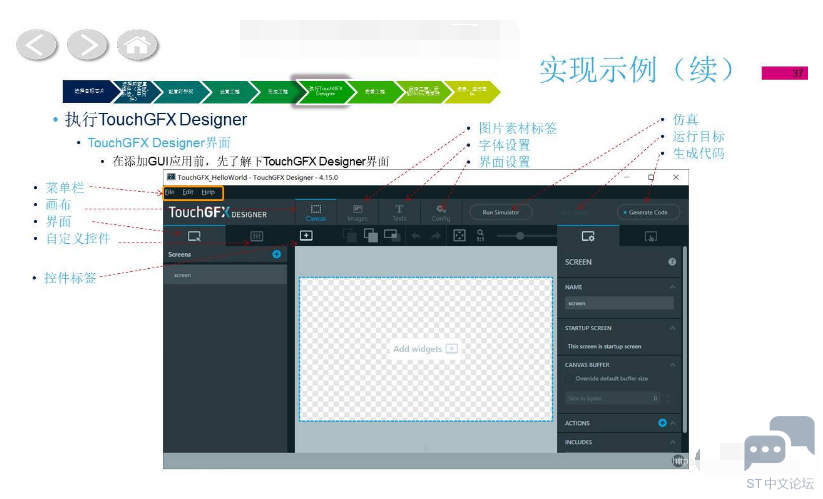Switch to the Canvas tab
The image size is (823, 499).
(x=316, y=213)
